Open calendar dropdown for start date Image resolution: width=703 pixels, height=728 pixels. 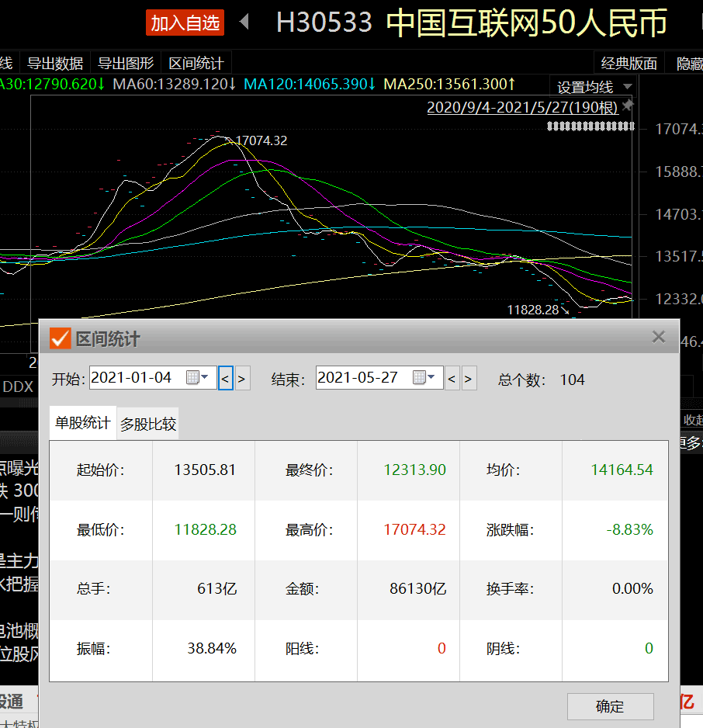tap(198, 377)
